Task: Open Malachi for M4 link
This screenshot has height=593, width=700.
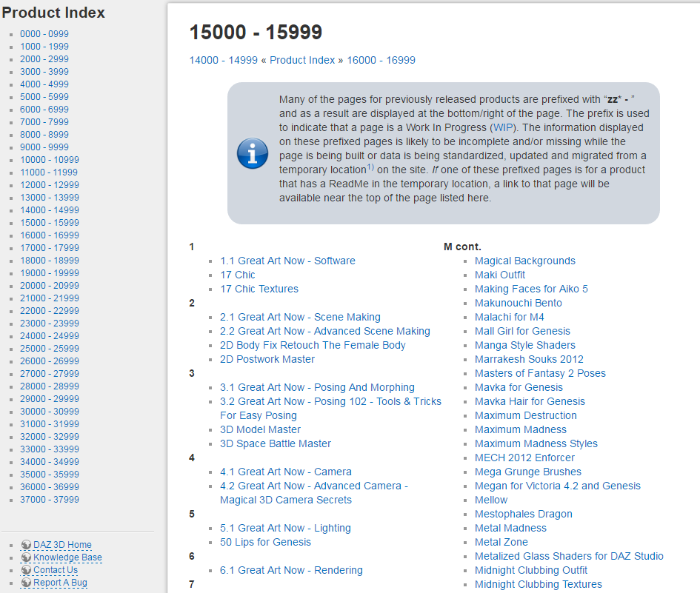Action: click(x=510, y=317)
